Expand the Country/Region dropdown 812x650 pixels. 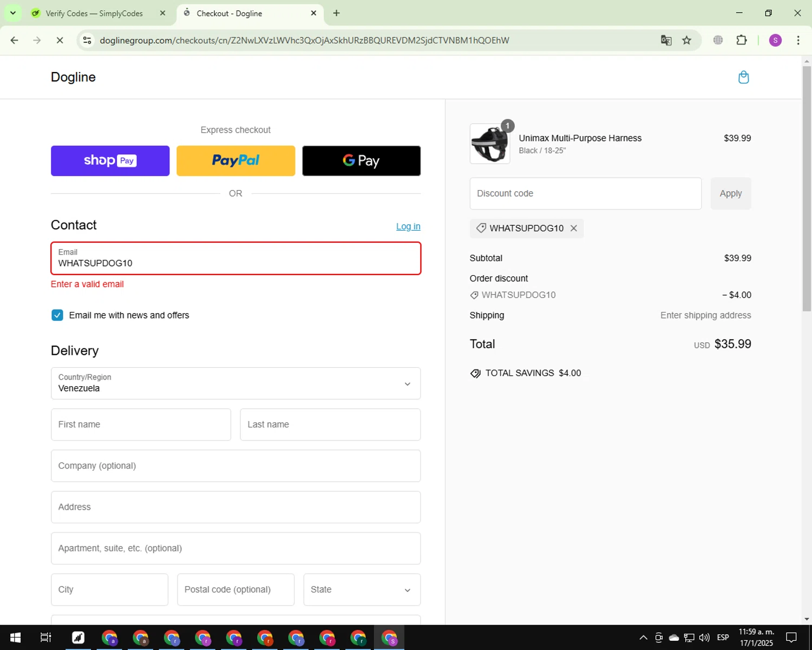[x=235, y=383]
